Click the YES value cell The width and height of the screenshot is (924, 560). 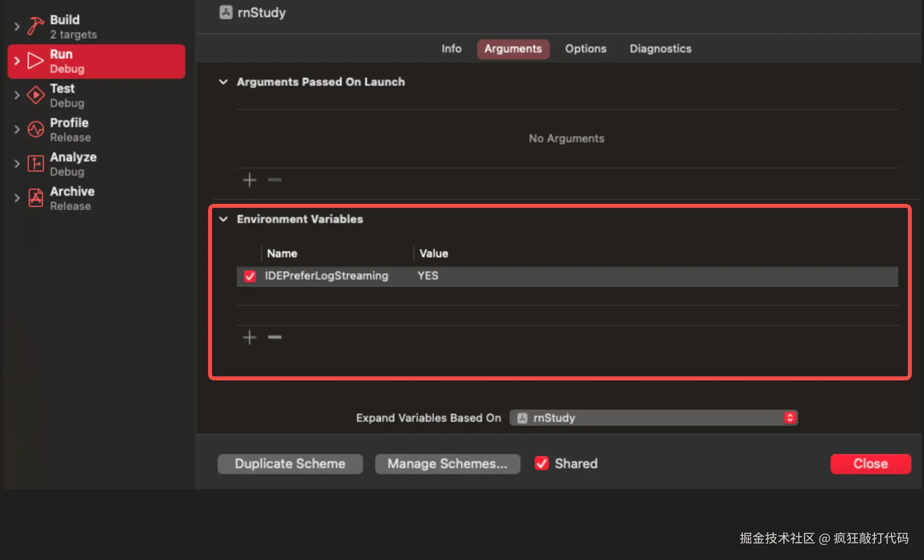click(x=428, y=276)
